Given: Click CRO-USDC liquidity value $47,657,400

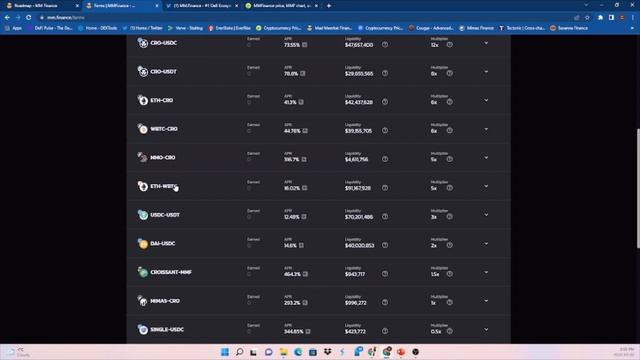Looking at the screenshot, I should click(x=359, y=45).
